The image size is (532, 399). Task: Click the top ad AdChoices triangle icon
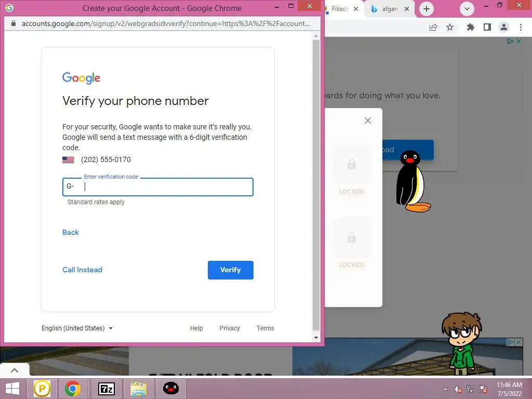(510, 42)
